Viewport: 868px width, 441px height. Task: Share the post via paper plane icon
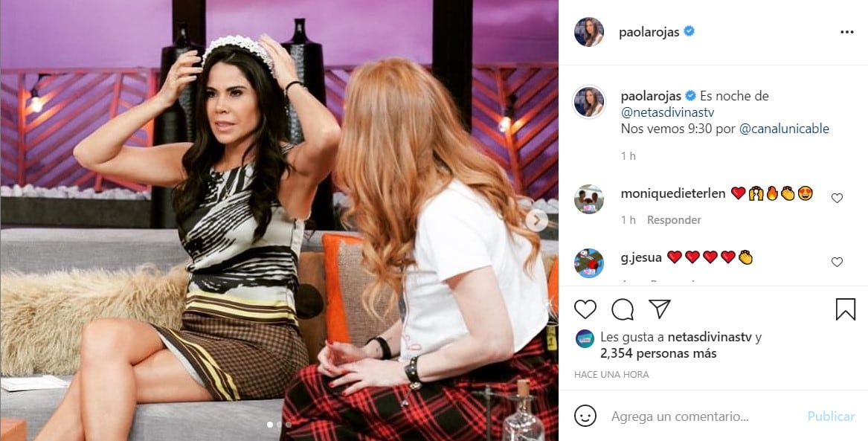coord(659,309)
